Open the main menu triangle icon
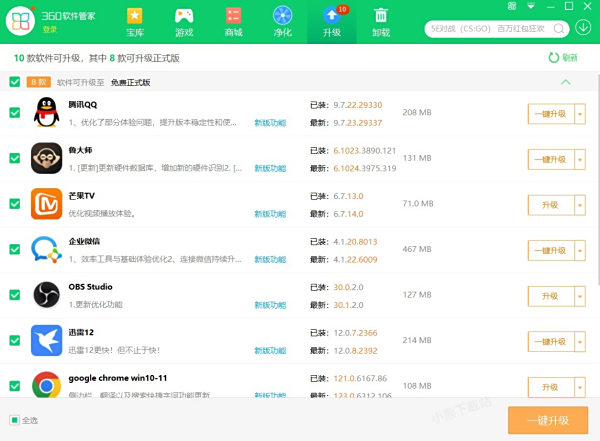 pos(531,6)
